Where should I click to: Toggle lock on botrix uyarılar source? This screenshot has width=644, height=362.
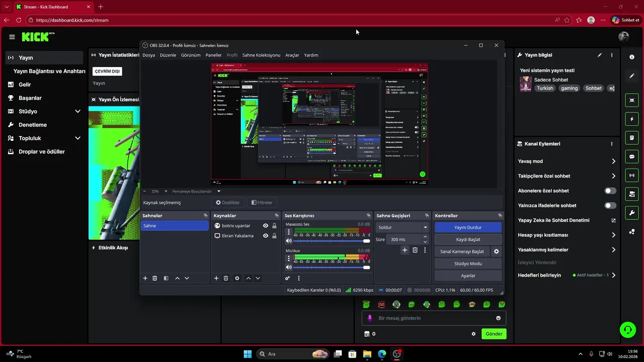(x=274, y=226)
